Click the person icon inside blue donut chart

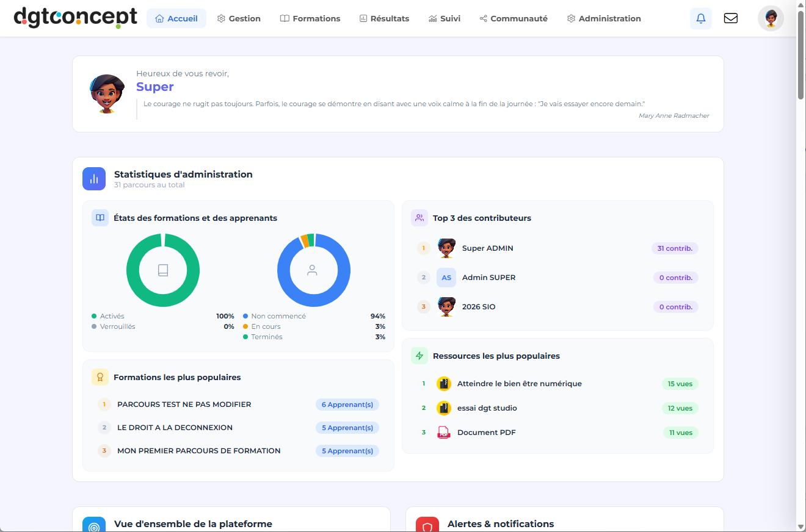[x=312, y=270]
